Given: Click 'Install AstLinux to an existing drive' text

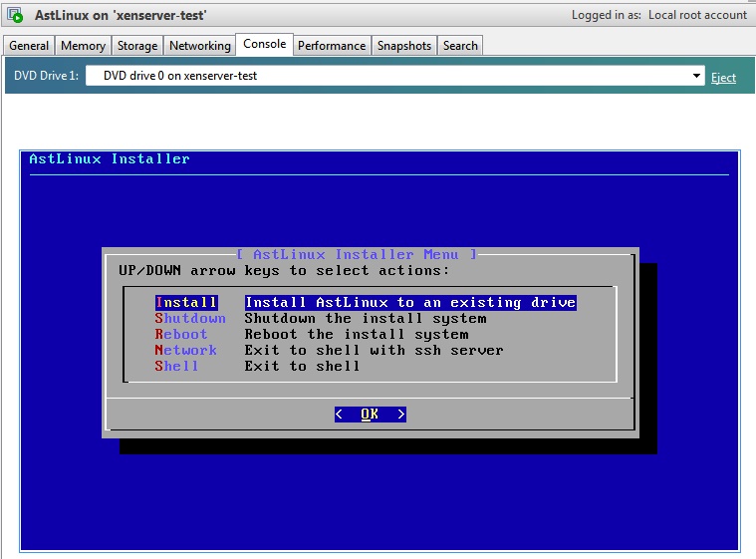Looking at the screenshot, I should point(410,302).
